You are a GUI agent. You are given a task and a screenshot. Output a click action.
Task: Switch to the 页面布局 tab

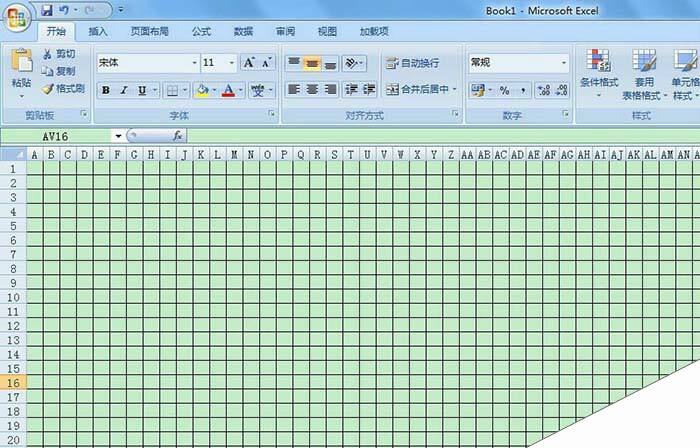coord(150,31)
